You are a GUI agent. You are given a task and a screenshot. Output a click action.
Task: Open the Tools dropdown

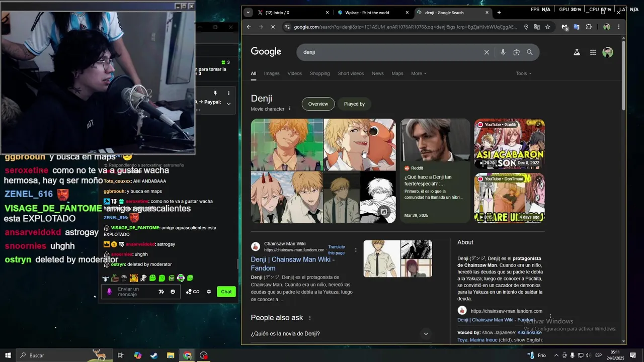(523, 73)
